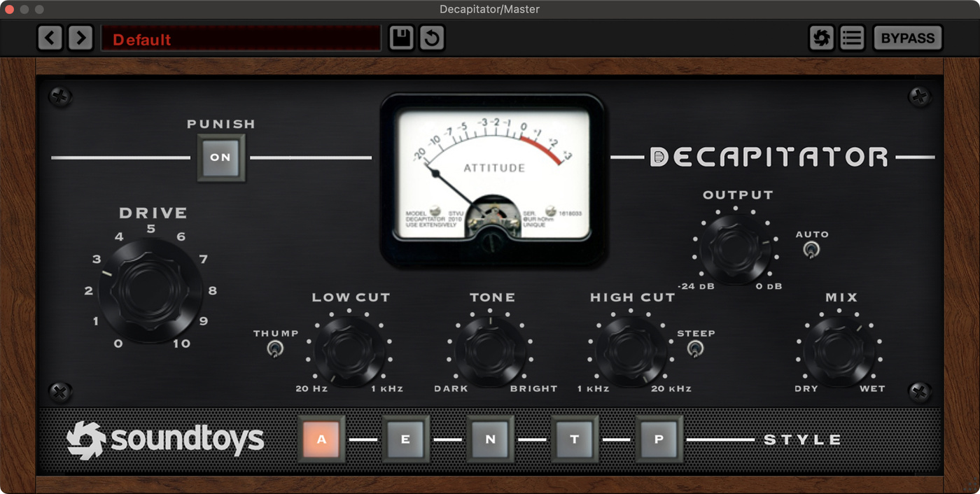
Task: Click the revert preset circular arrow icon
Action: point(432,38)
